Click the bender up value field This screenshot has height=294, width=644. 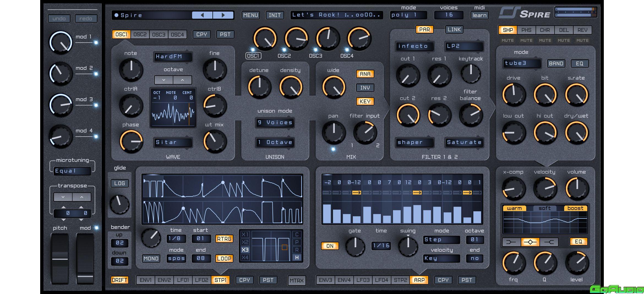point(119,243)
